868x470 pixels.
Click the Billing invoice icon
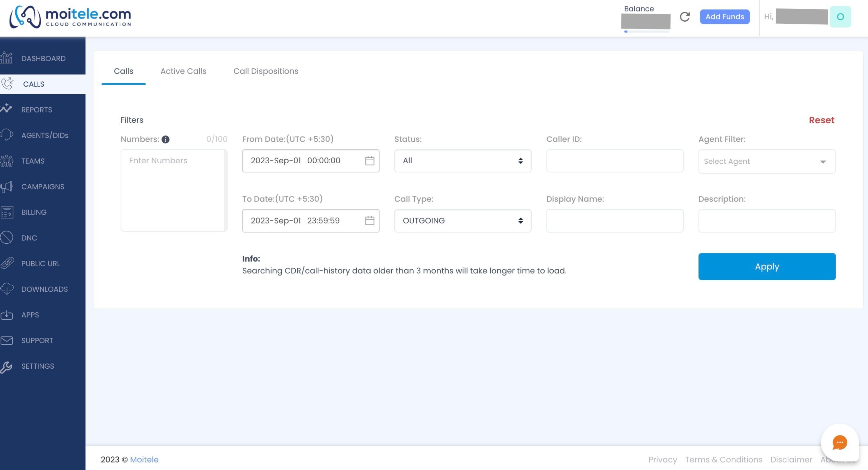click(x=6, y=212)
